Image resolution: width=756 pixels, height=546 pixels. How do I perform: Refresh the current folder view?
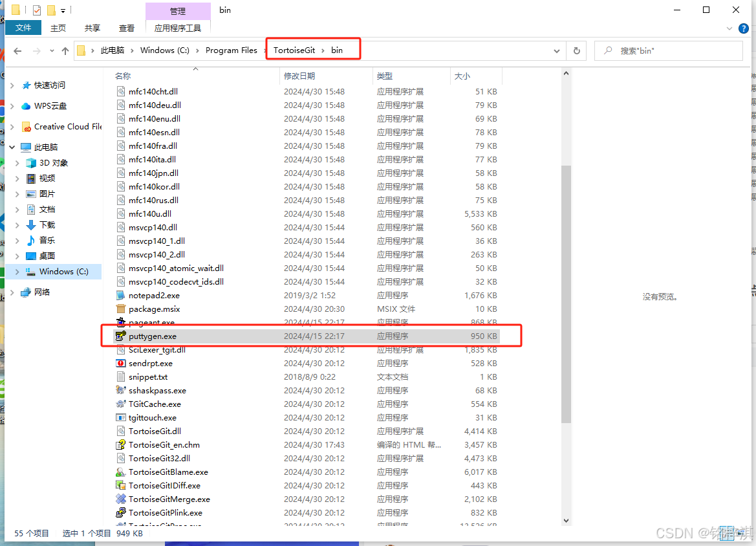pyautogui.click(x=577, y=50)
